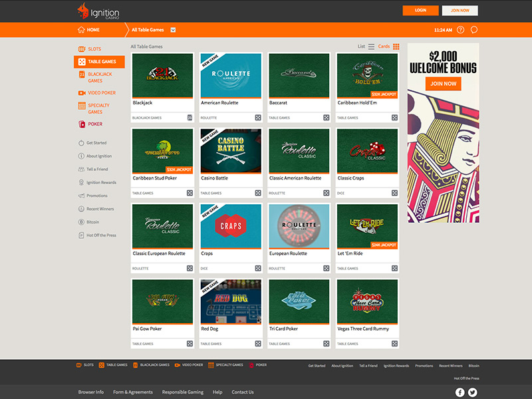Open Specialty Games category in sidebar
Screen dimensions: 532x399
(x=98, y=108)
